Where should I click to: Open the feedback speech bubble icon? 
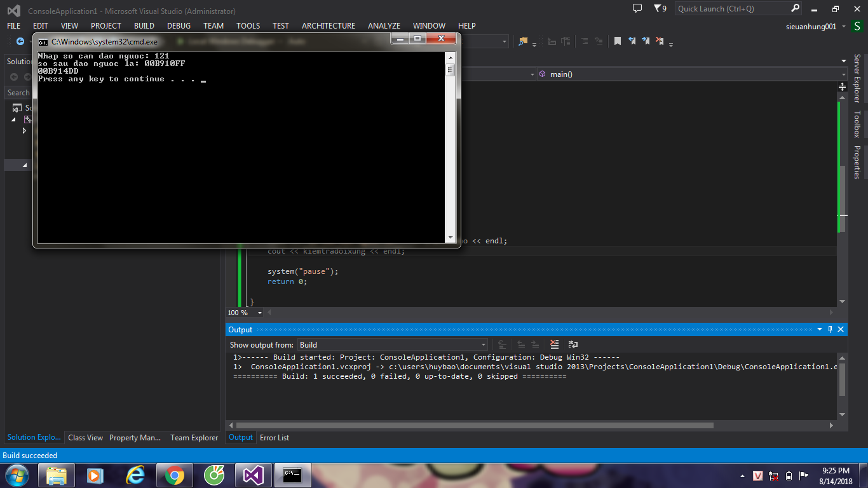[x=637, y=9]
